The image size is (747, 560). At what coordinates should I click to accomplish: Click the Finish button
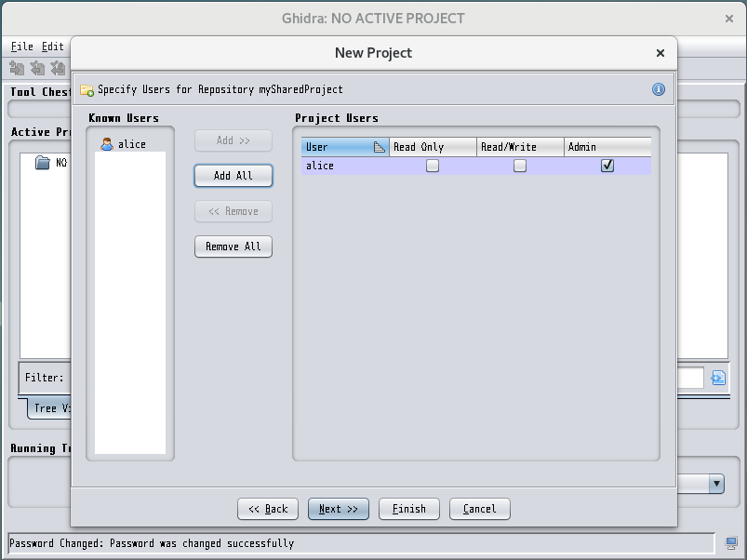408,509
